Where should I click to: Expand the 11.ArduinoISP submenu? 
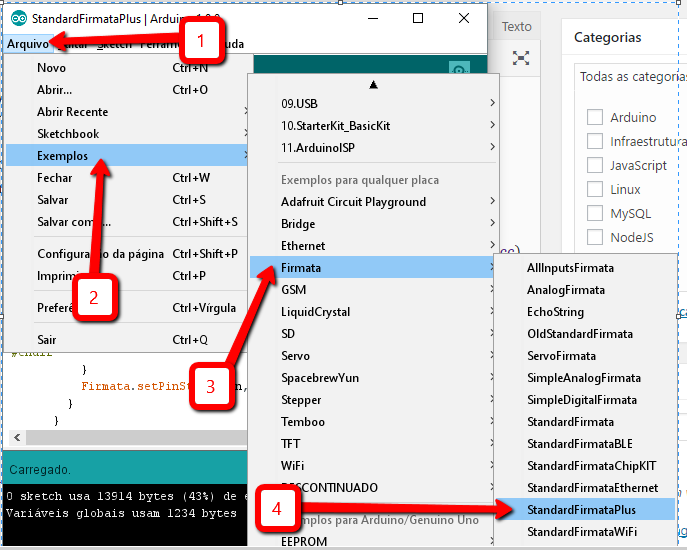click(x=374, y=148)
